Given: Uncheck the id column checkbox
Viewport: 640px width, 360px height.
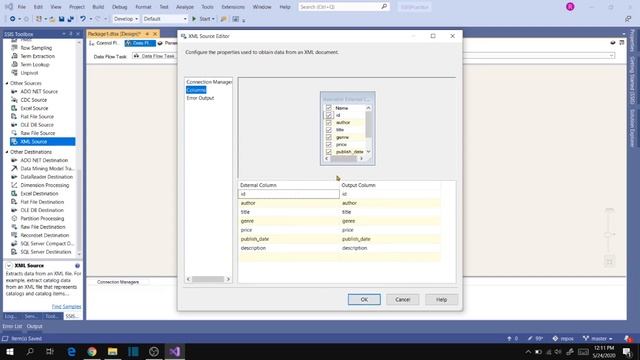Looking at the screenshot, I should coord(329,116).
